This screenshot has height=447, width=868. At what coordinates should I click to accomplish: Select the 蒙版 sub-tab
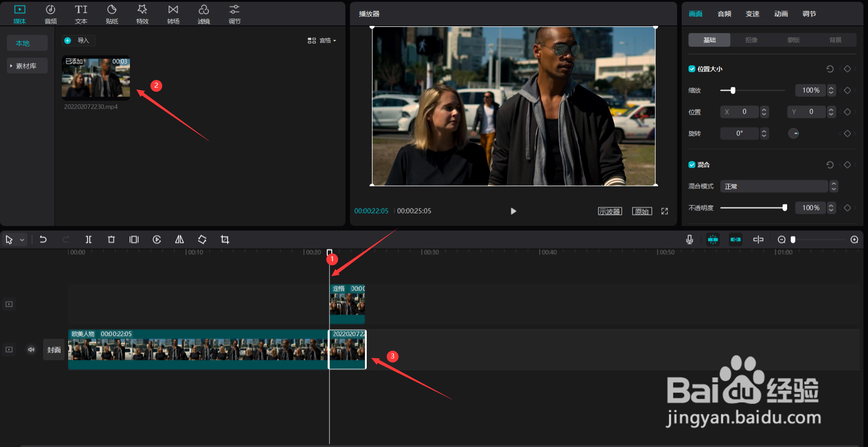click(793, 40)
